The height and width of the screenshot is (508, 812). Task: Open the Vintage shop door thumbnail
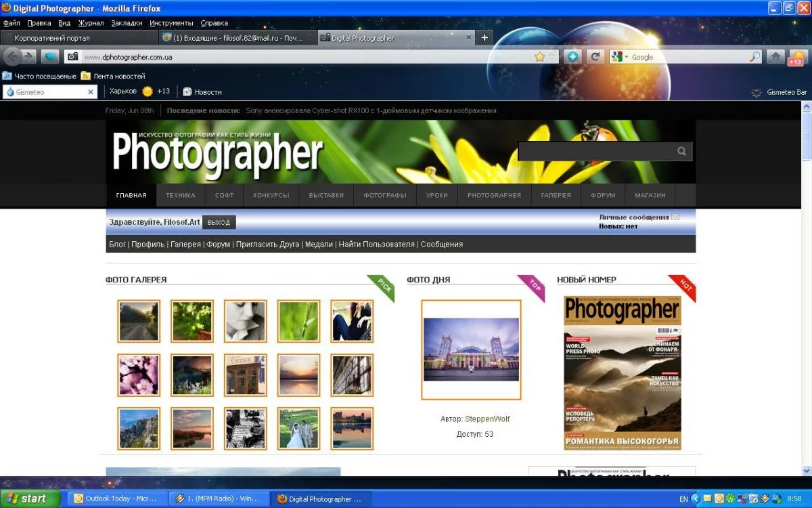click(x=245, y=375)
